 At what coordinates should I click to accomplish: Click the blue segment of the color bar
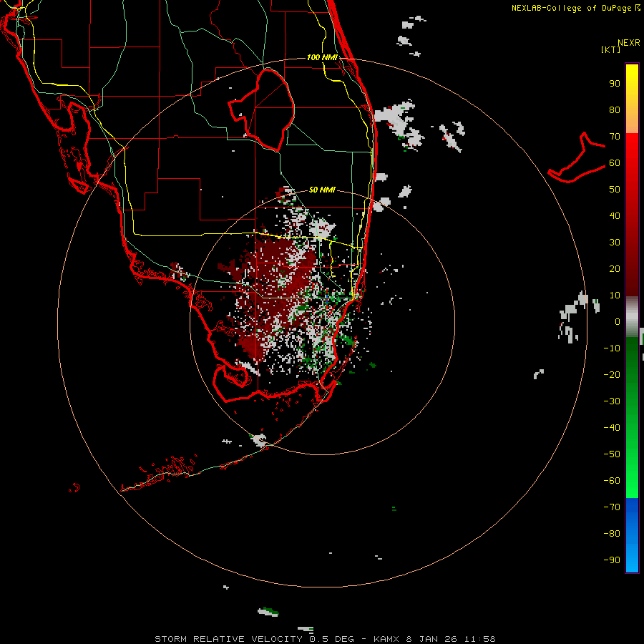[632, 535]
